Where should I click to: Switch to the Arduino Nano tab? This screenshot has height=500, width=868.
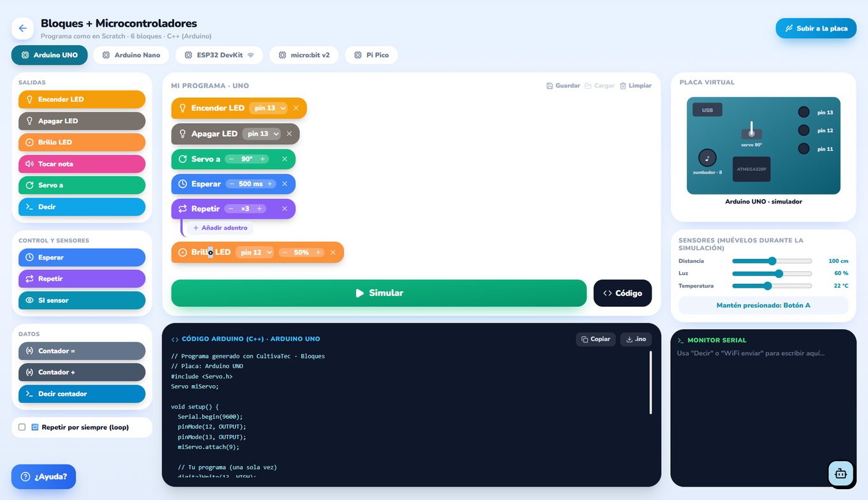coord(131,55)
